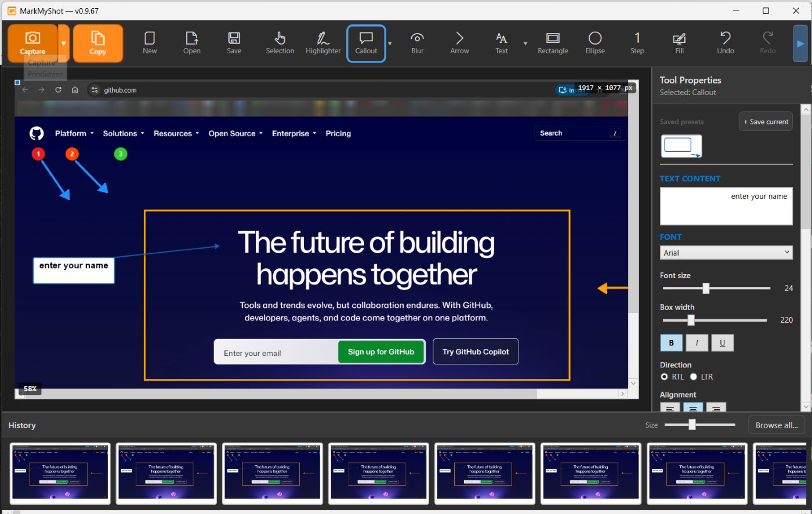
Task: Pick the Blur tool
Action: [418, 43]
